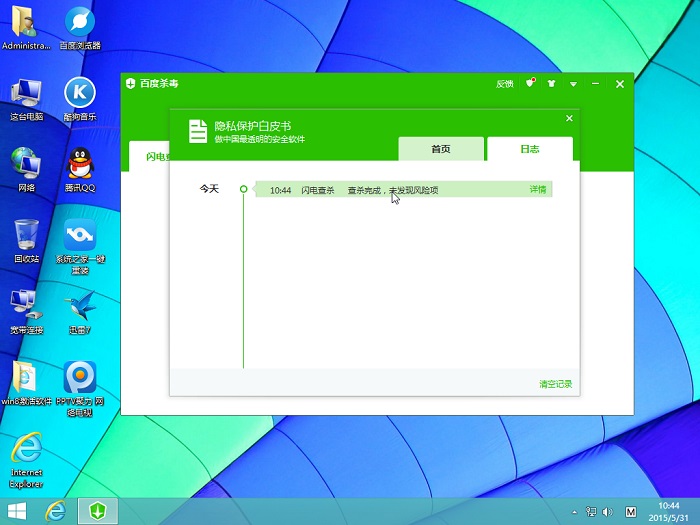Open 这台电脑 (This PC) desktop icon

click(x=26, y=99)
